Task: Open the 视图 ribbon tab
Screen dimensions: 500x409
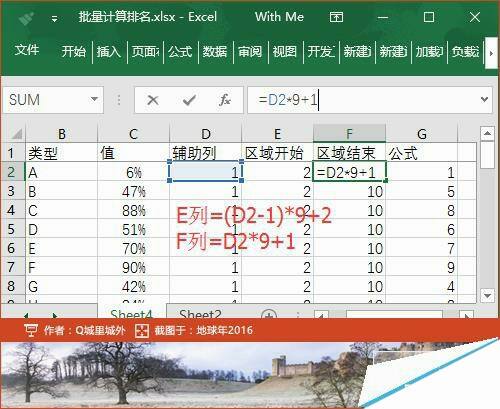Action: [x=285, y=52]
